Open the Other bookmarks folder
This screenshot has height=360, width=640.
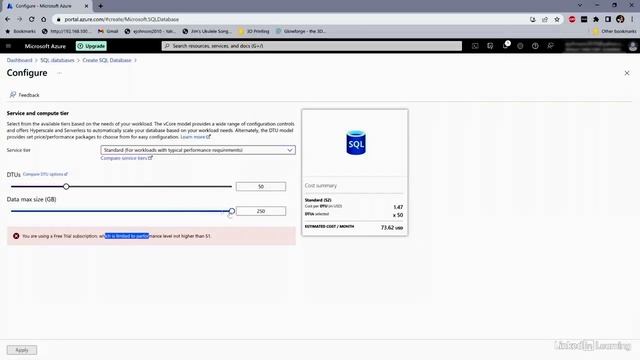click(614, 31)
